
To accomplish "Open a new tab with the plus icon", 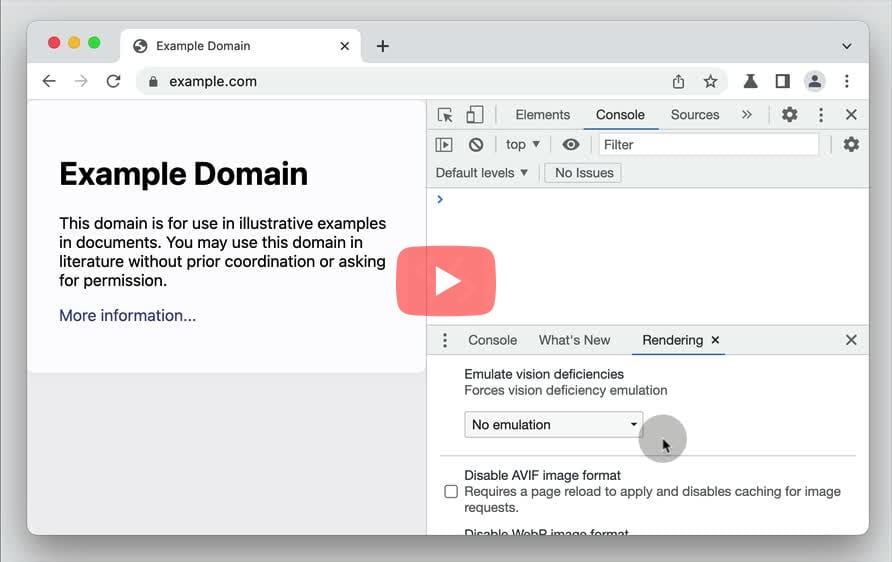I will pos(383,46).
